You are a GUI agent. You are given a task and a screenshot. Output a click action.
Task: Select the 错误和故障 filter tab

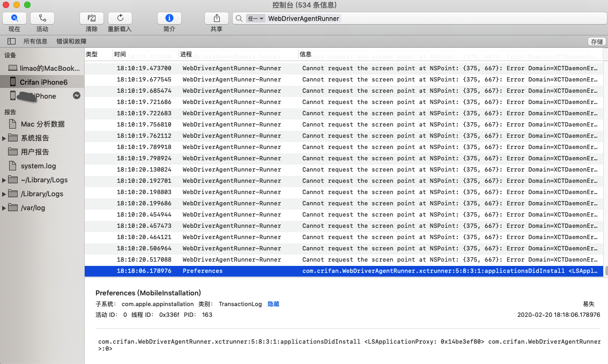pyautogui.click(x=71, y=41)
